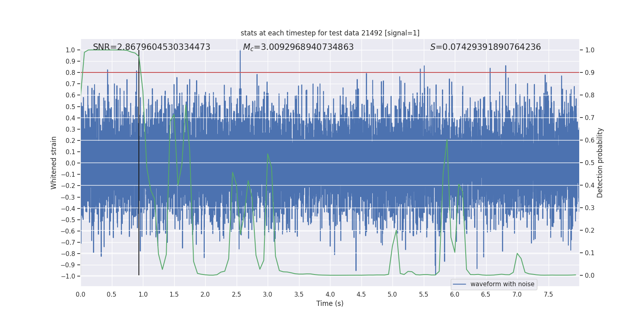Click the 5.0 tick on the Time axis
644x322 pixels.
392,295
